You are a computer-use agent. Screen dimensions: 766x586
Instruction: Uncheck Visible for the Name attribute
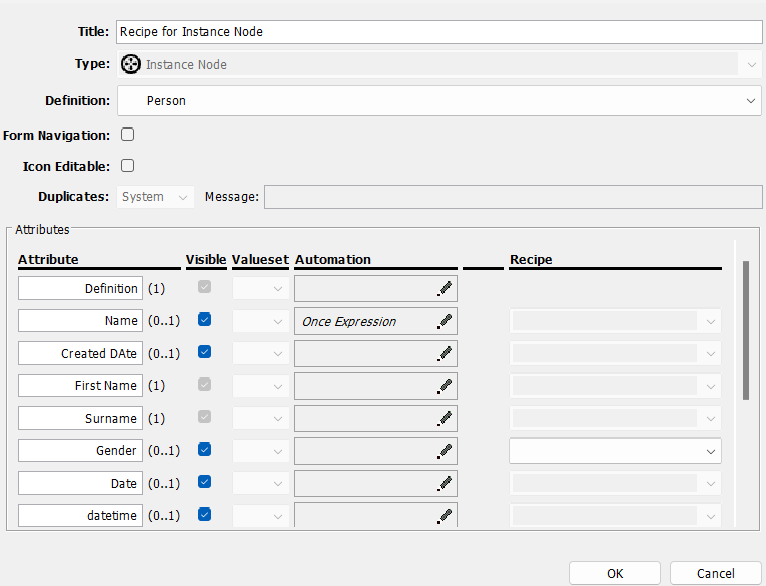tap(205, 321)
